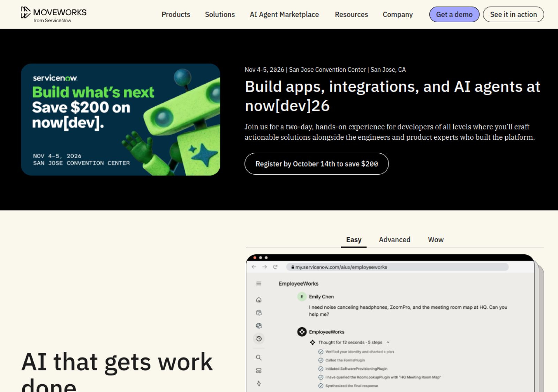Click the my.servicenow.com address bar

(x=397, y=267)
